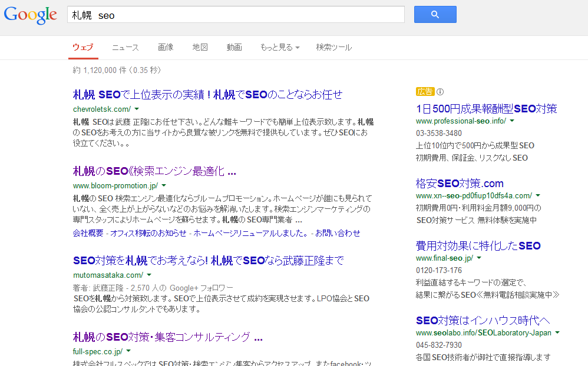Expand the もっと見る dropdown menu
The width and height of the screenshot is (588, 366).
pos(280,47)
